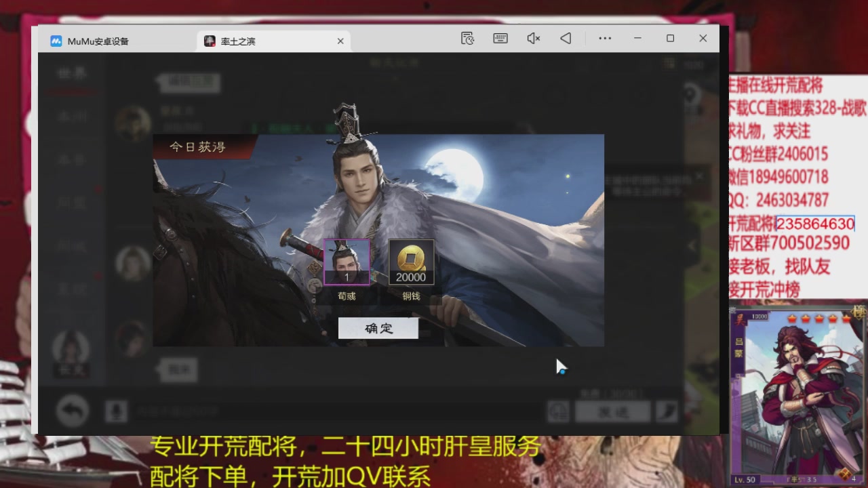
Task: Focus the chat message input field
Action: point(336,411)
